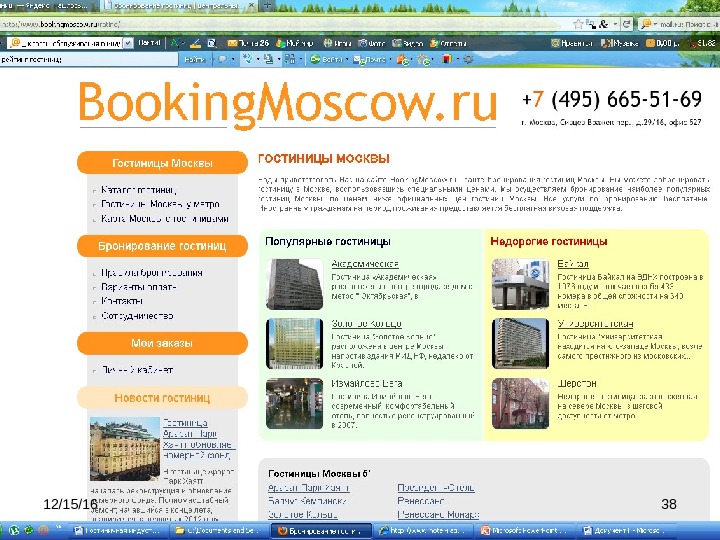This screenshot has height=540, width=720.
Task: Open the Золотое Кольцо popular hotel link
Action: (366, 324)
